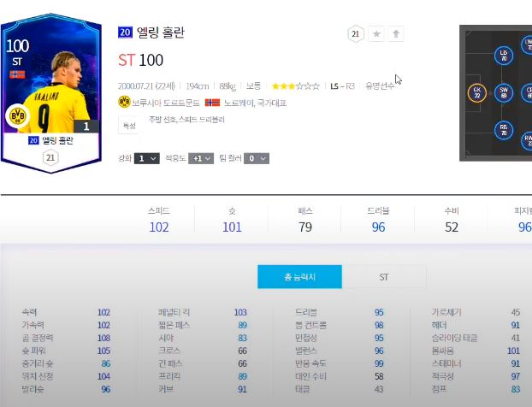Select the SW position circle on pitch

point(504,93)
